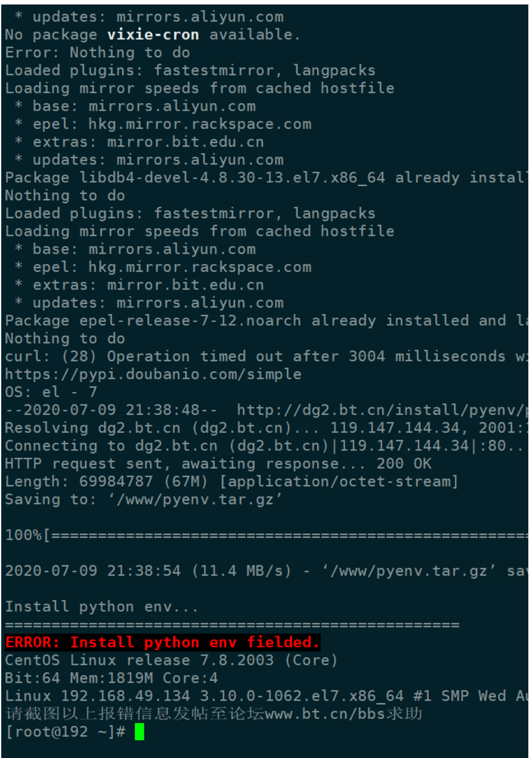Click the Bit:64 Mem:1819M Core:4 line
The image size is (532, 758).
pos(111,678)
